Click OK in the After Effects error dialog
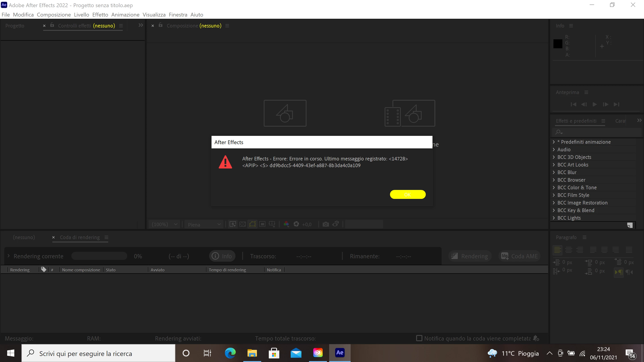Viewport: 644px width, 362px height. coord(407,194)
